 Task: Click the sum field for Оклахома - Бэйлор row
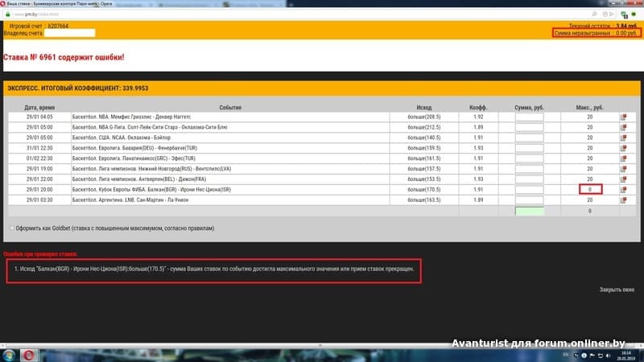529,138
